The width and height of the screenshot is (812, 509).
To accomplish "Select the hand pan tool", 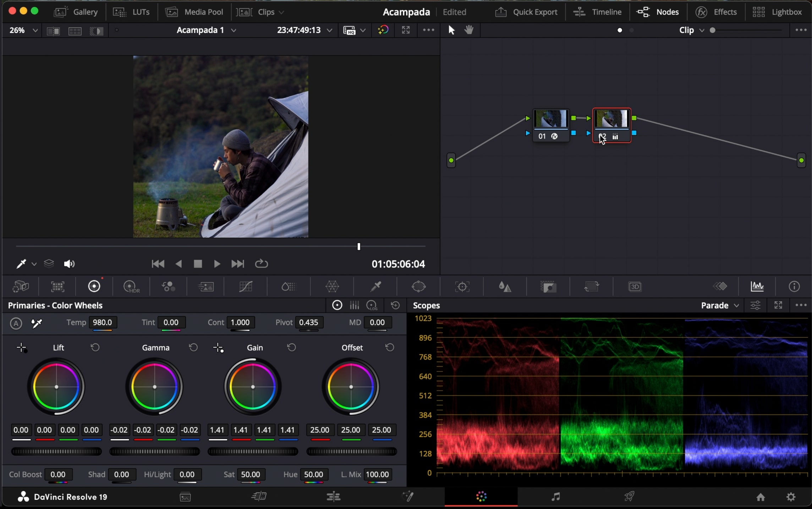I will tap(469, 30).
